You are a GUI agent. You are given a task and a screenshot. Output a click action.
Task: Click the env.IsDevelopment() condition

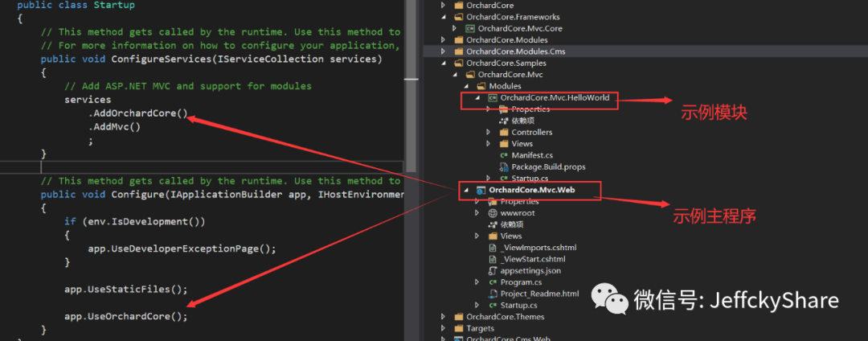pos(144,221)
